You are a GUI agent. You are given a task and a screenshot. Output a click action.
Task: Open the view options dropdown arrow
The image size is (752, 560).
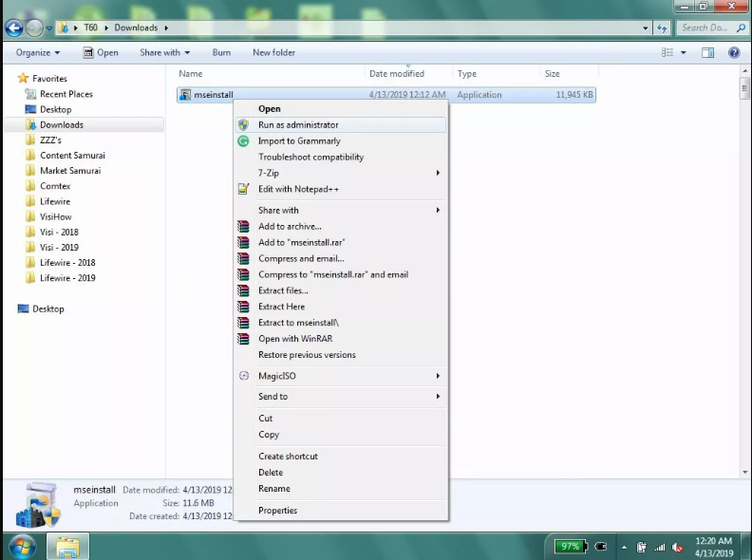coord(684,53)
